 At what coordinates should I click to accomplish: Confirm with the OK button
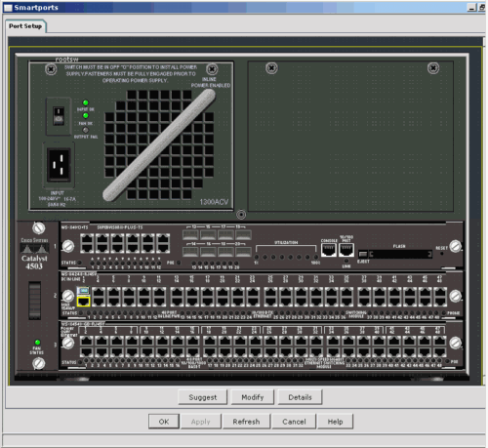tap(164, 422)
